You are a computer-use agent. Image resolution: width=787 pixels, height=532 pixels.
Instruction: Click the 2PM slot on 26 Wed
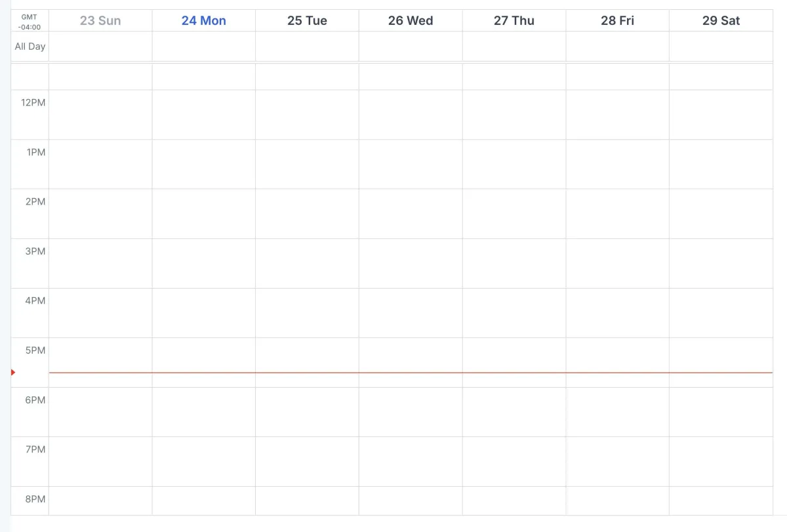[411, 214]
